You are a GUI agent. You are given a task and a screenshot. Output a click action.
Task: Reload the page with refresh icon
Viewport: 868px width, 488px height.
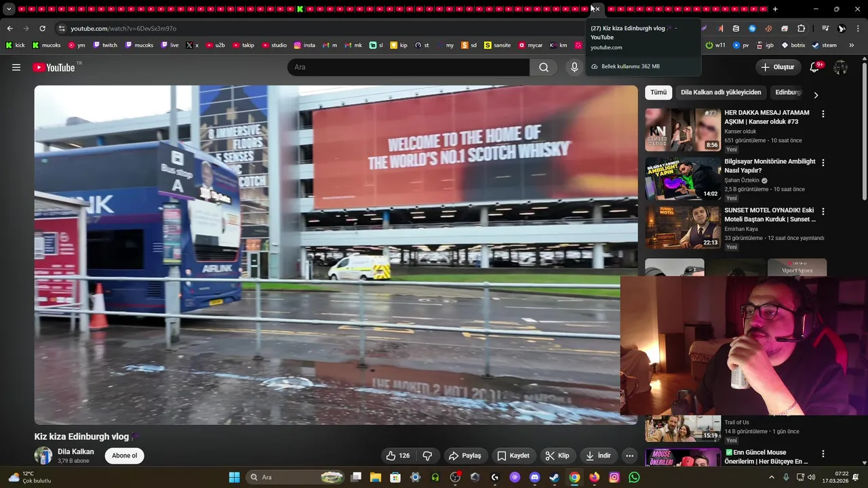tap(42, 28)
